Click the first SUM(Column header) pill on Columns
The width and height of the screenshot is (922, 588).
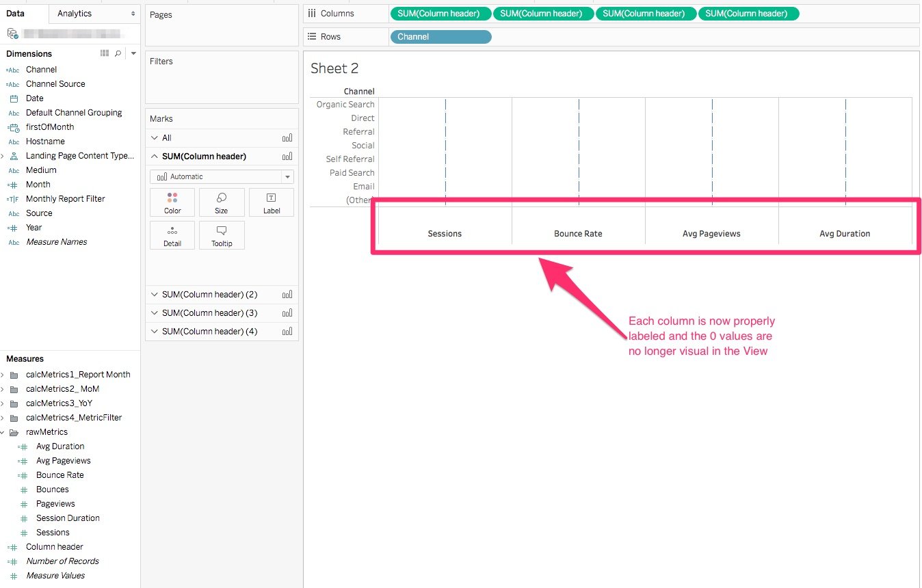coord(440,13)
